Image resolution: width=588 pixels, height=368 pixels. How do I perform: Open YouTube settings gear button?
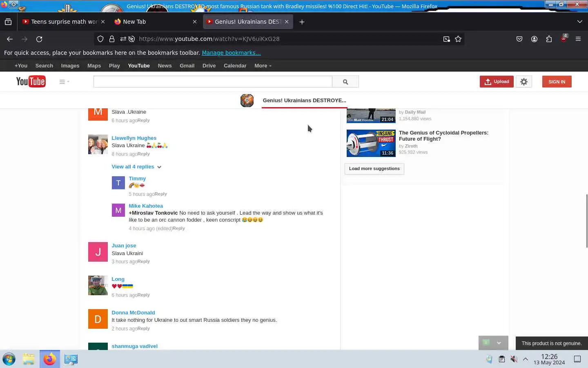click(x=524, y=81)
